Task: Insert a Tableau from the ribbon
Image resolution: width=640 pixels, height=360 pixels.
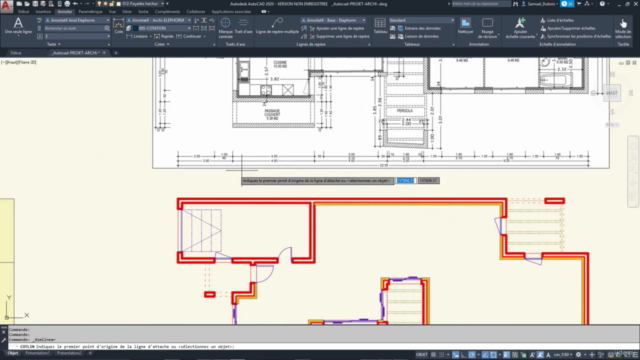Action: pos(380,26)
